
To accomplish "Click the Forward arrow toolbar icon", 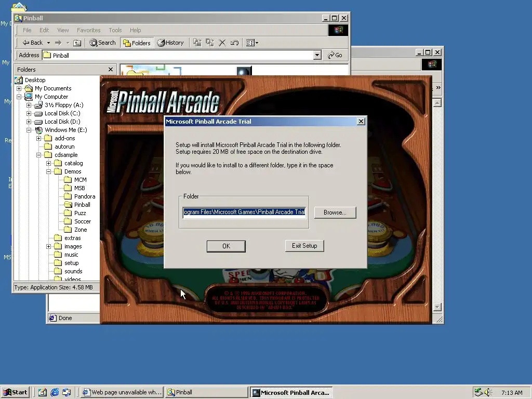I will 58,43.
